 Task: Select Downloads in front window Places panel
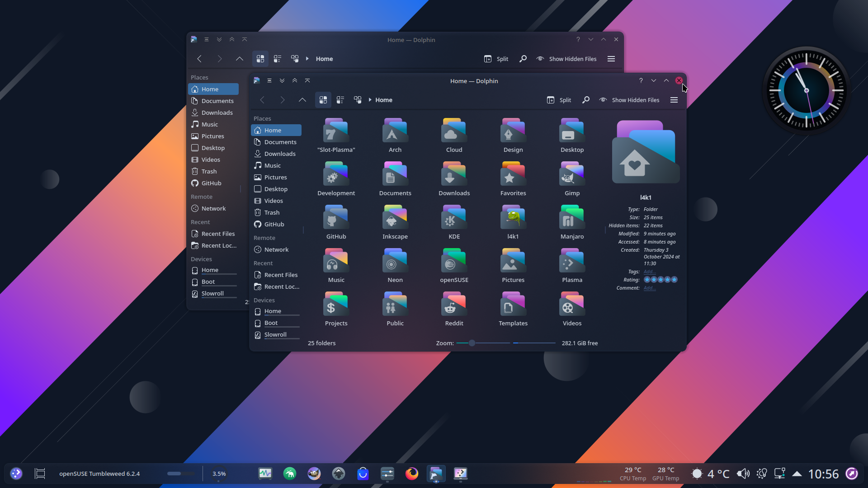point(276,154)
